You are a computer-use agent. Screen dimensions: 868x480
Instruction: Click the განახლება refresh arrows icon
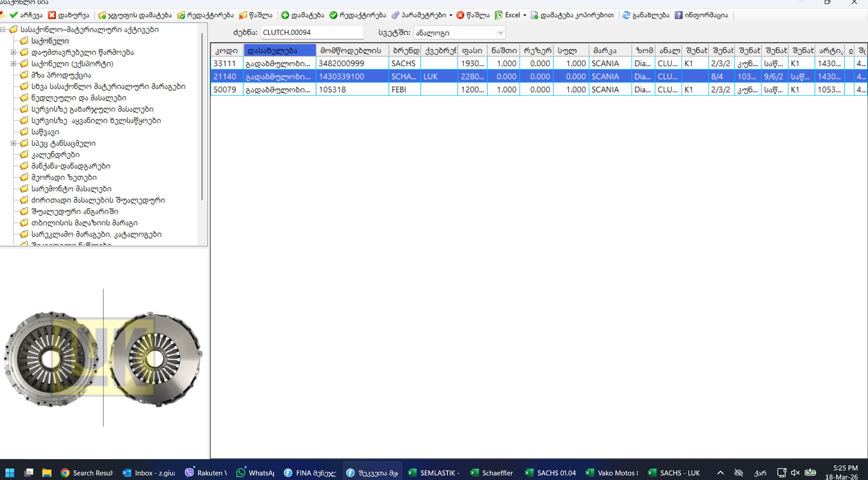[x=626, y=15]
